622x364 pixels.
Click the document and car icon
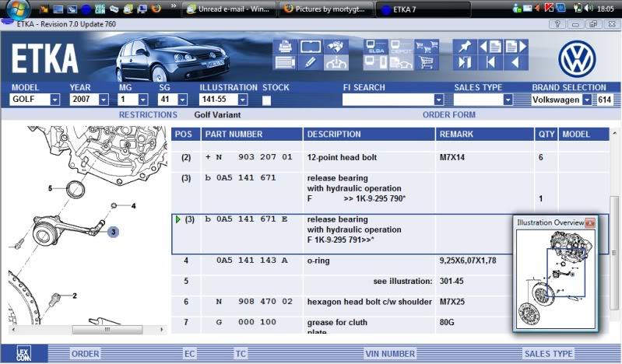[x=401, y=62]
